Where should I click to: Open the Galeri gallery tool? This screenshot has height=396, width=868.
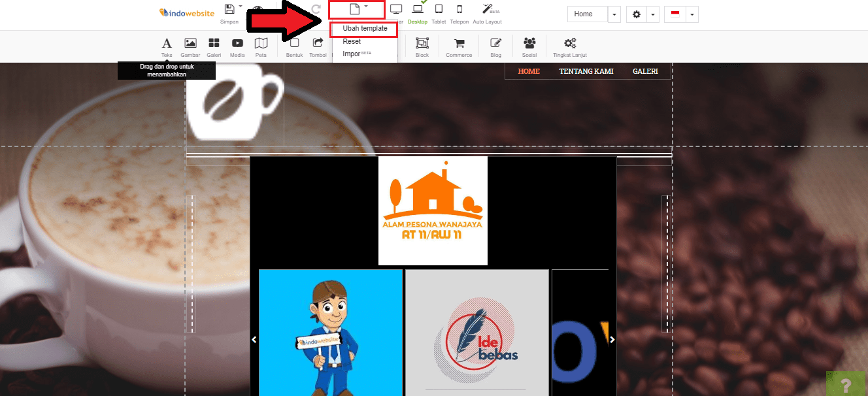[x=214, y=44]
